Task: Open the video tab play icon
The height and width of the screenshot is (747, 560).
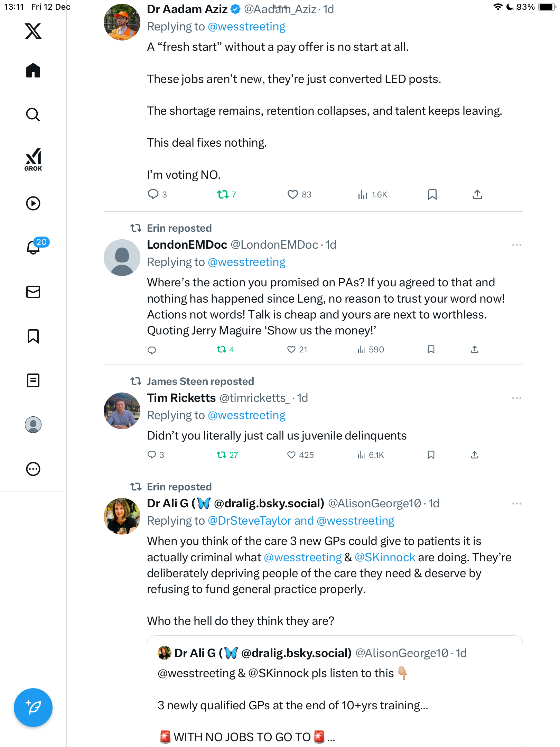Action: pos(33,203)
